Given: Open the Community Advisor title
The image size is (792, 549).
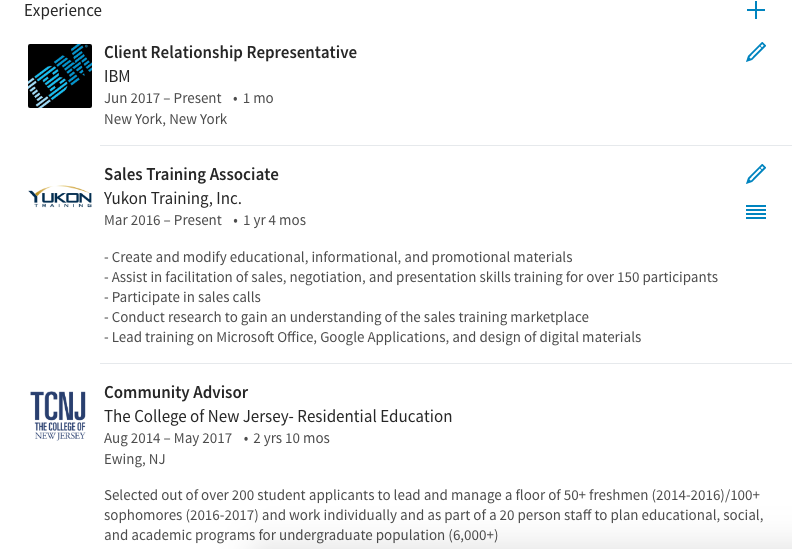Looking at the screenshot, I should (176, 392).
